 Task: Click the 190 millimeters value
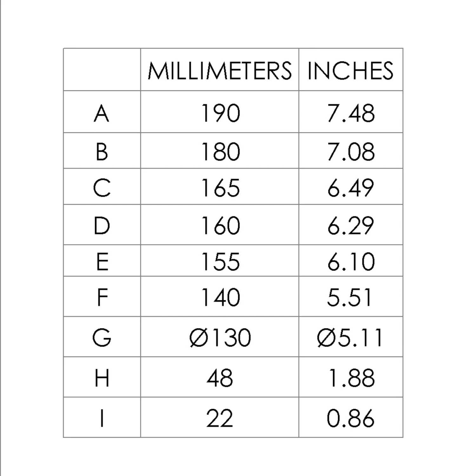(x=221, y=113)
